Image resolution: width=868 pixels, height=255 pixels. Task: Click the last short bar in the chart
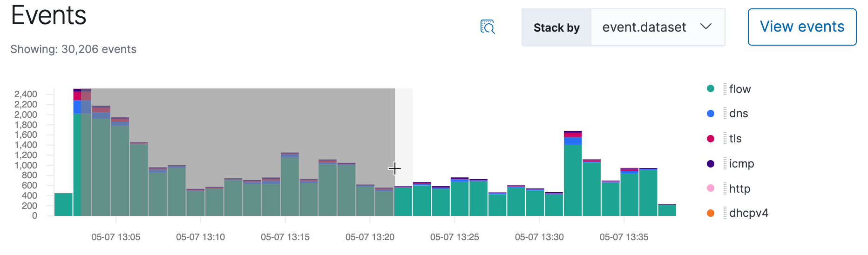pyautogui.click(x=667, y=210)
